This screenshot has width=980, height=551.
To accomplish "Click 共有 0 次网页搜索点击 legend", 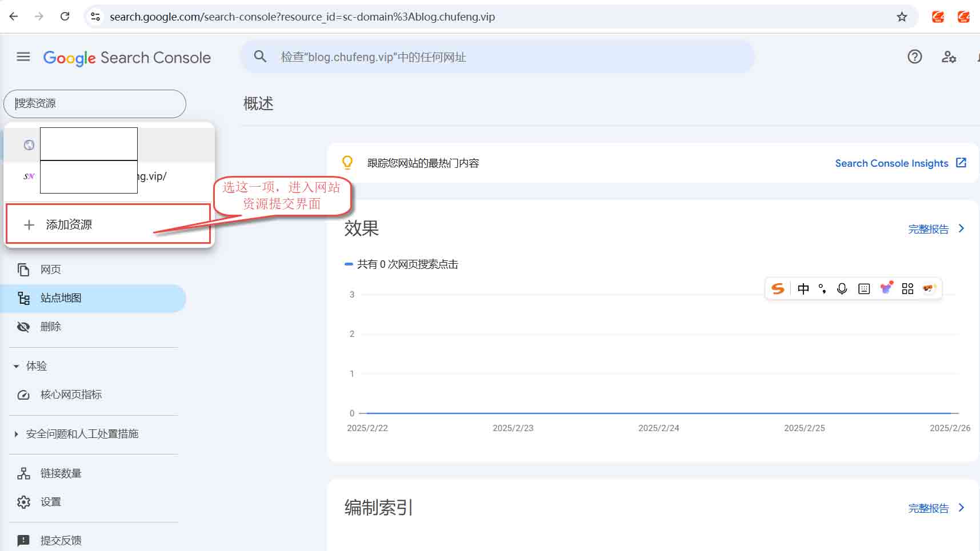I will pyautogui.click(x=402, y=264).
